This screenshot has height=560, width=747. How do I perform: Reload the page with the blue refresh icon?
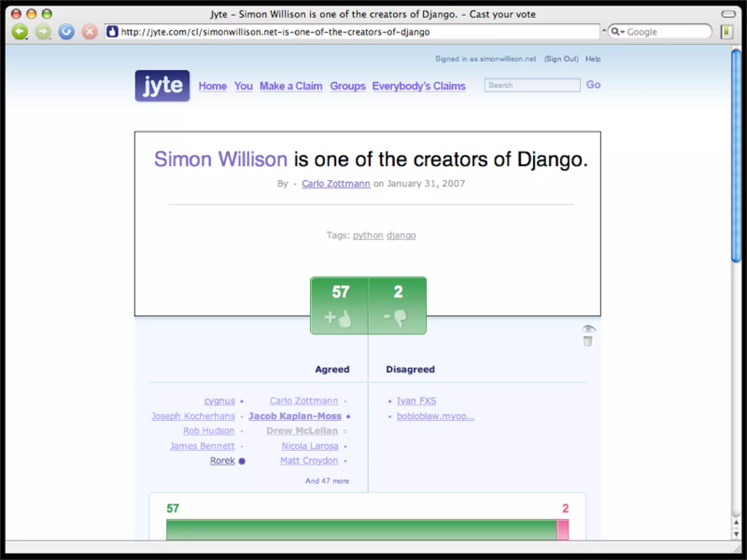pos(66,32)
